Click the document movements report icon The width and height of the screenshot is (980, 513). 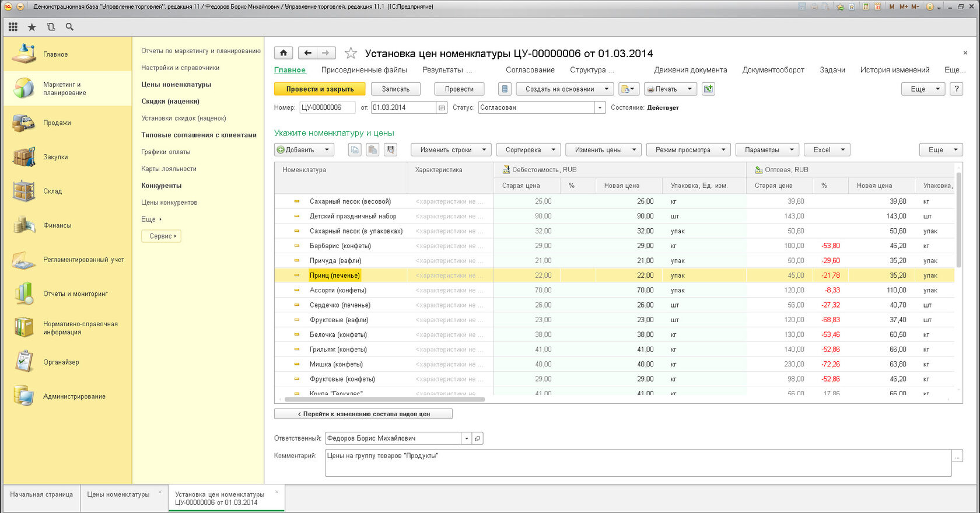pos(505,89)
